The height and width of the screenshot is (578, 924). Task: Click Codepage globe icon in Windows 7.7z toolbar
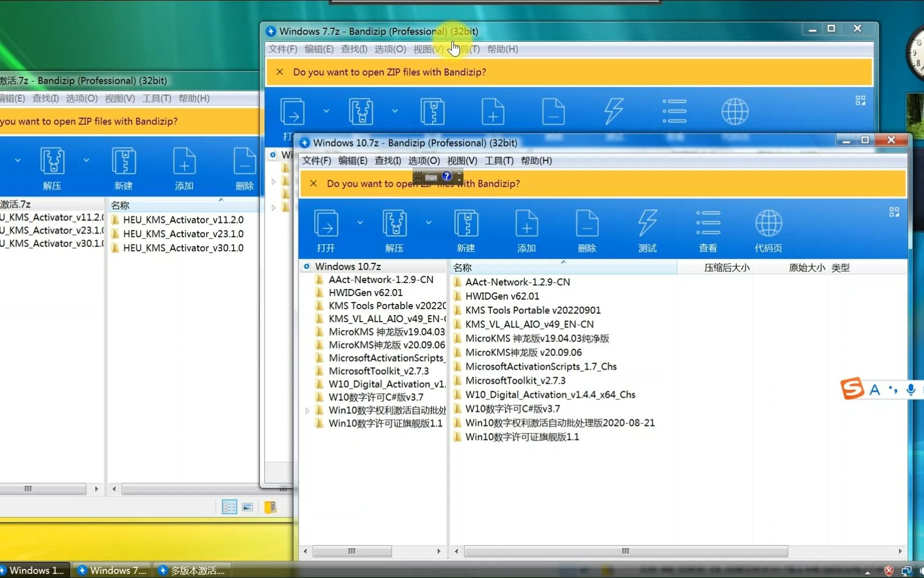[x=735, y=112]
